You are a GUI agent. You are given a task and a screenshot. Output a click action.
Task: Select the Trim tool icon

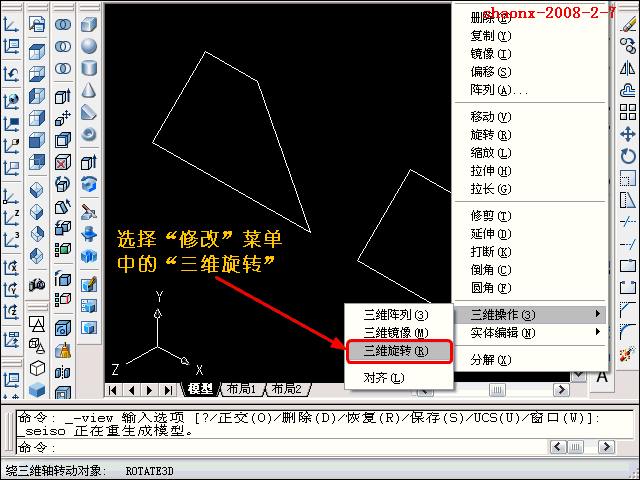628,222
